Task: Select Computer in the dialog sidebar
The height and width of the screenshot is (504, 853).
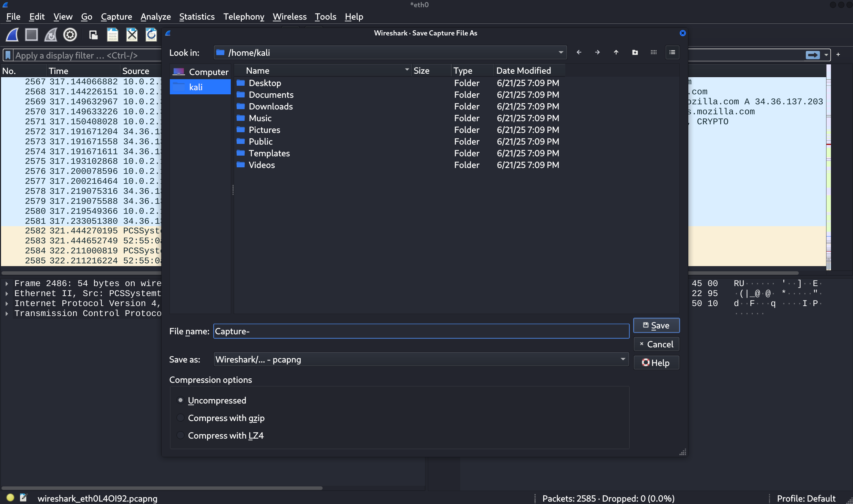Action: [200, 72]
